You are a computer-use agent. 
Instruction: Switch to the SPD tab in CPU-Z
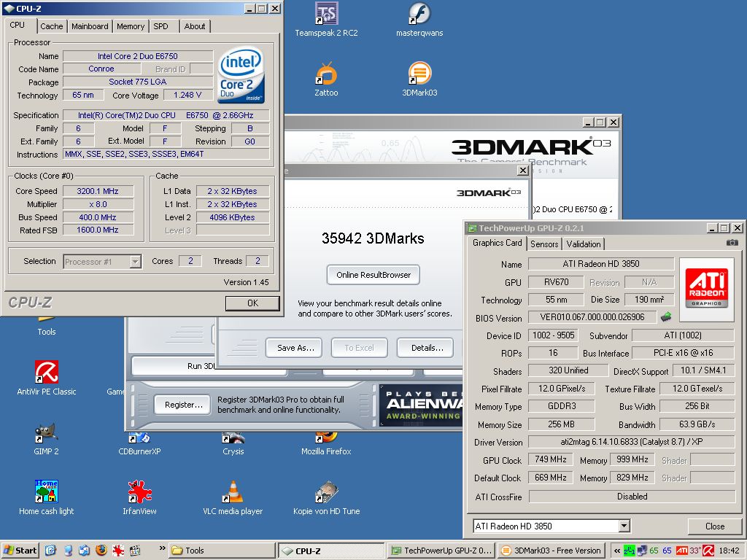tap(161, 26)
